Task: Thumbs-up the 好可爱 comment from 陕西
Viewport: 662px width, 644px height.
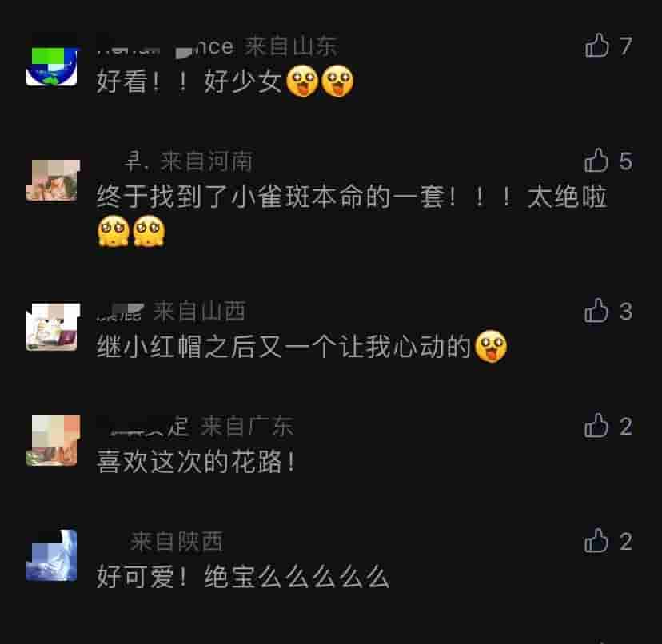Action: point(596,541)
